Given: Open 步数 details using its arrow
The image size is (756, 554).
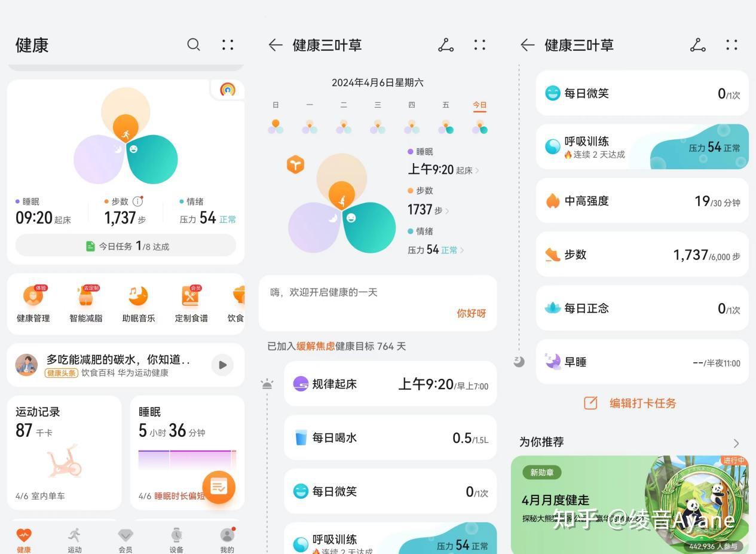Looking at the screenshot, I should coord(448,210).
